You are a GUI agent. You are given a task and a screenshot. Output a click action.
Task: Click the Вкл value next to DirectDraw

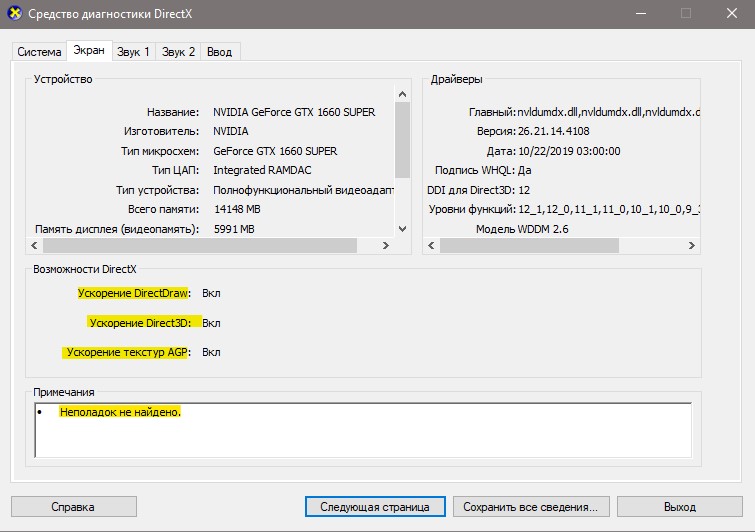point(211,293)
